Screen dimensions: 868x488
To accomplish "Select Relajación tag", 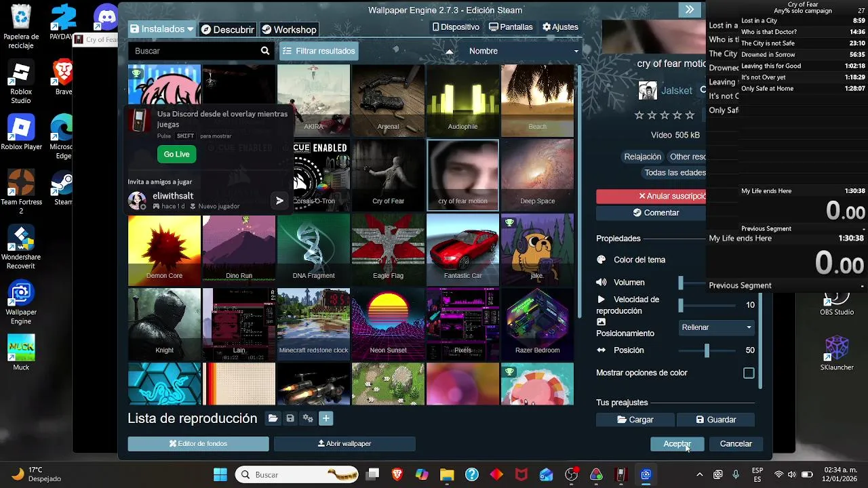I will tap(642, 157).
